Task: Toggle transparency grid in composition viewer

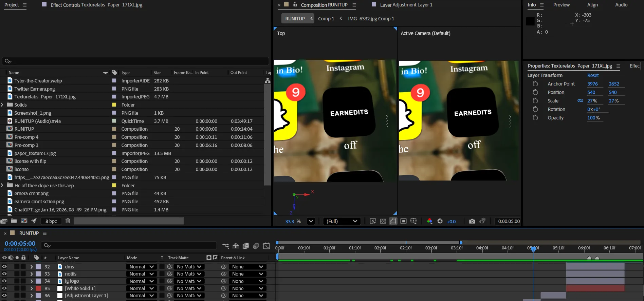Action: pyautogui.click(x=383, y=221)
